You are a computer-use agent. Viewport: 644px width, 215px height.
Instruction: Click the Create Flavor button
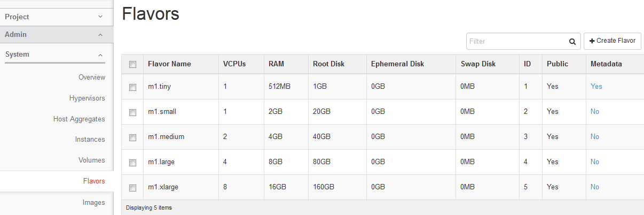click(x=612, y=41)
